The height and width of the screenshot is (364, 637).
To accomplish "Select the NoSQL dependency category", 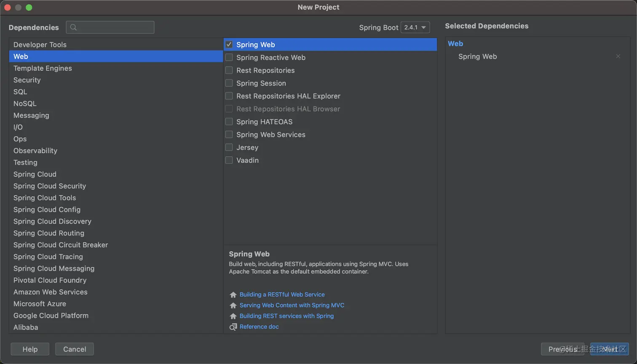I will point(25,104).
